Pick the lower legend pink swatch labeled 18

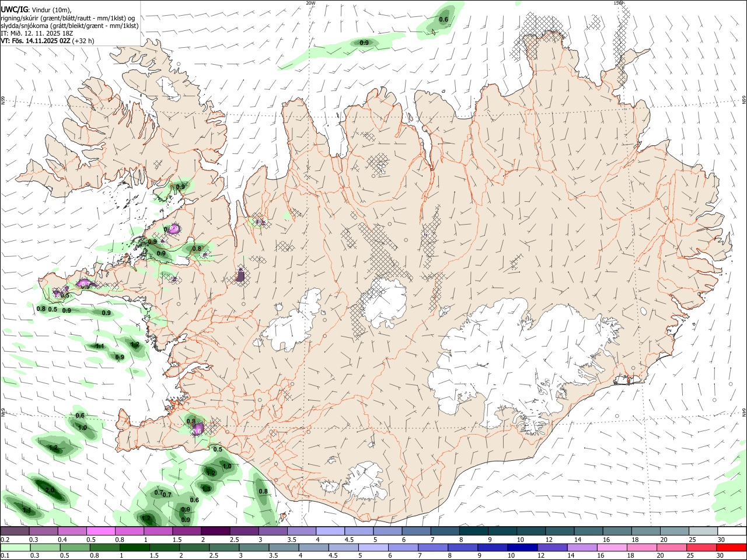[x=641, y=547]
